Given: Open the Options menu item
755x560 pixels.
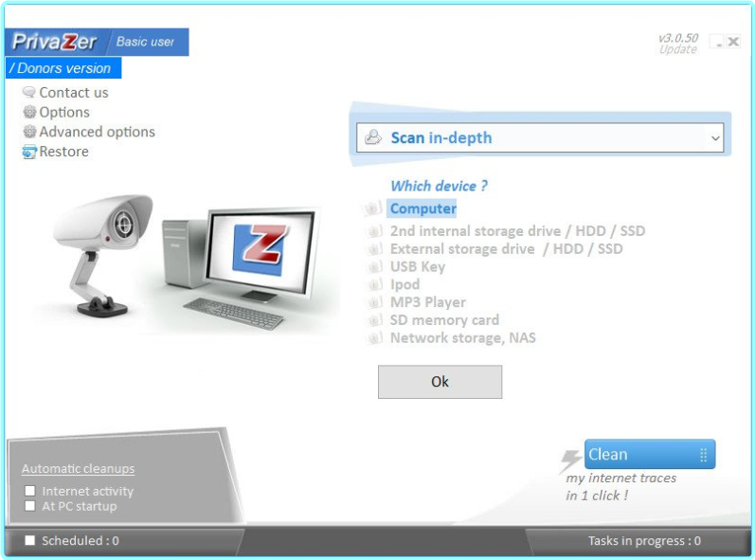Looking at the screenshot, I should [x=64, y=112].
